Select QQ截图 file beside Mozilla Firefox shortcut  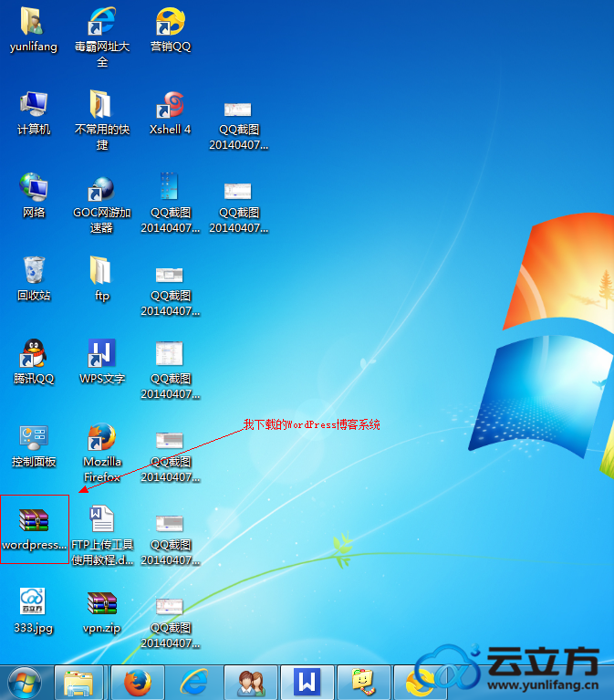point(171,457)
